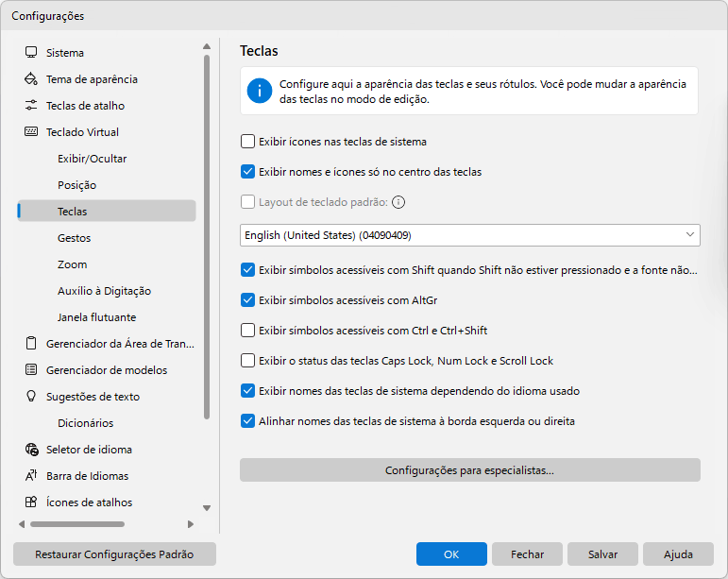Click the sidebar vertical scrollbar thumb

[x=207, y=237]
